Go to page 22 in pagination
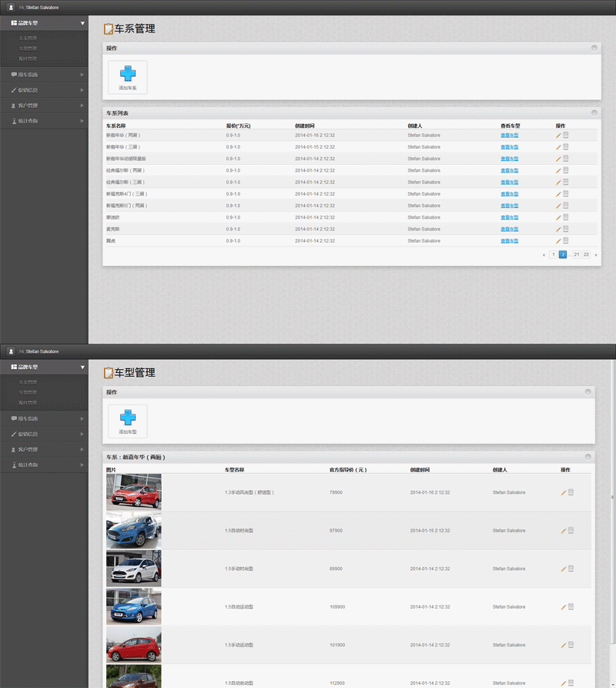The image size is (616, 688). (586, 254)
